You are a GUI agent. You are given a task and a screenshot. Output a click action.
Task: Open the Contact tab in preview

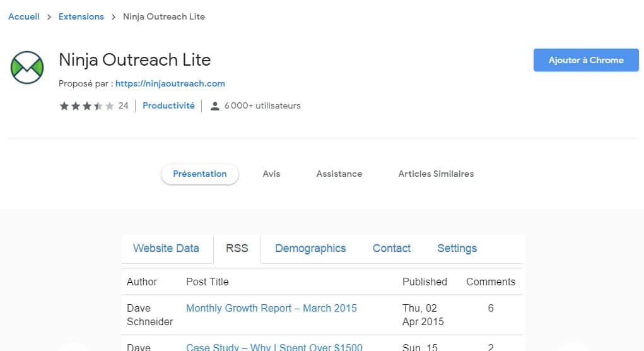(x=392, y=248)
